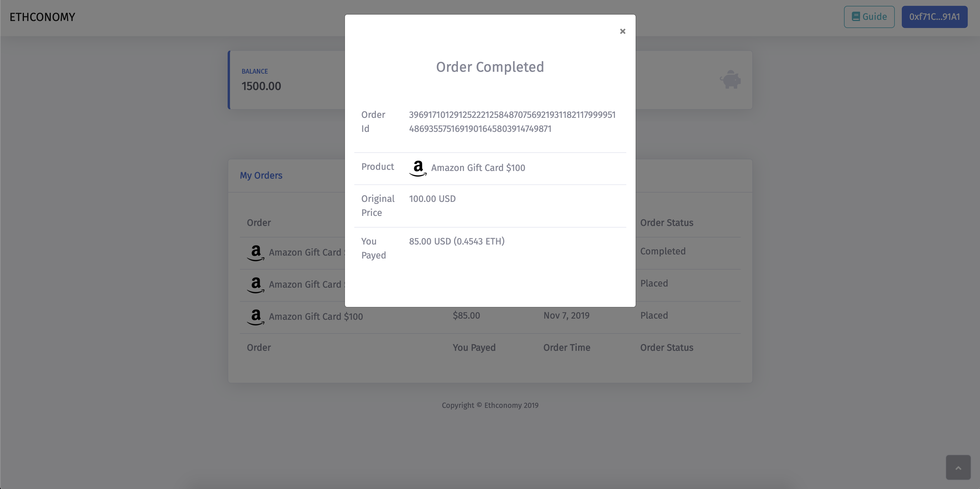The width and height of the screenshot is (980, 489).
Task: Click the 100.00 USD original price value
Action: pos(432,198)
